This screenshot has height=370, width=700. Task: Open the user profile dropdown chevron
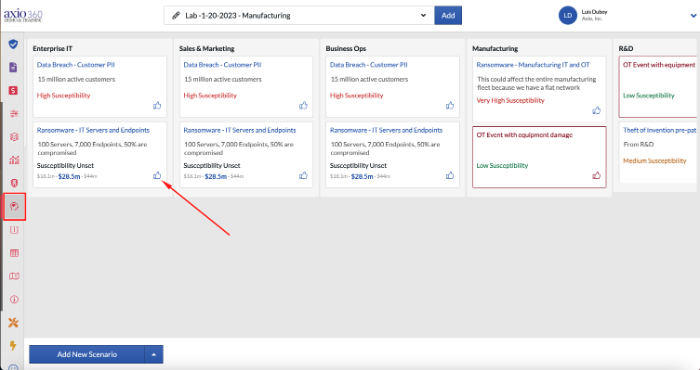pos(694,16)
